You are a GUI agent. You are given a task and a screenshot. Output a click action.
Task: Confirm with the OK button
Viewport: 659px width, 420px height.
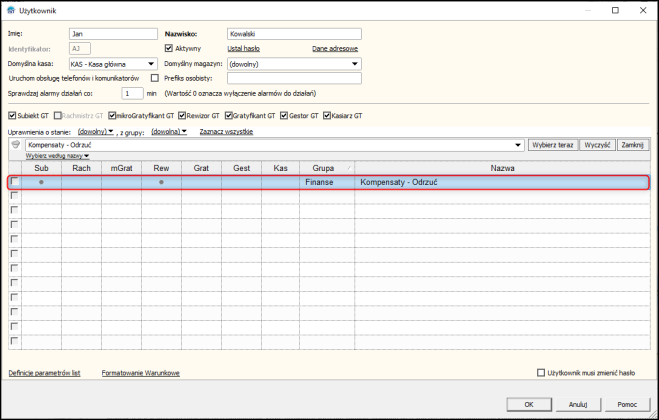529,404
